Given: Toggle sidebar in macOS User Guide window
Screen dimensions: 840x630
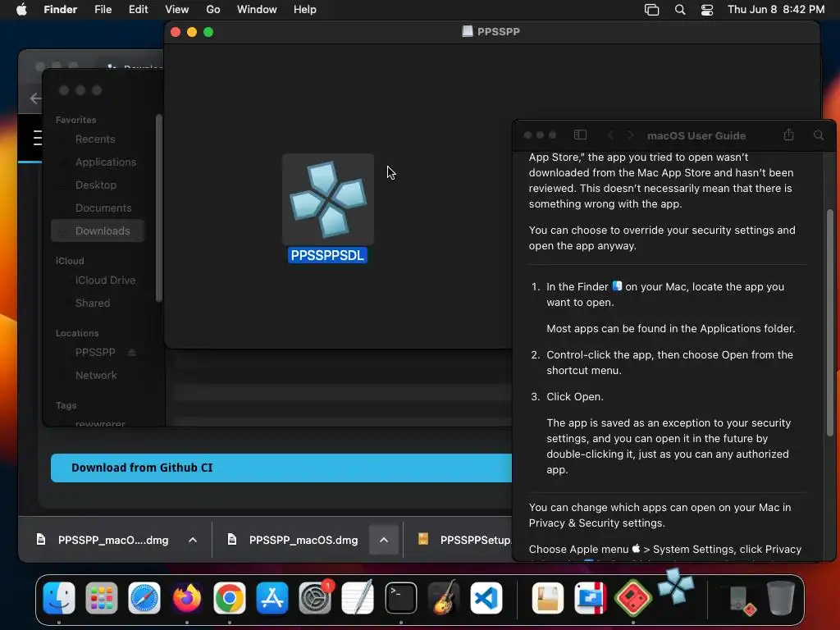Looking at the screenshot, I should click(x=580, y=135).
